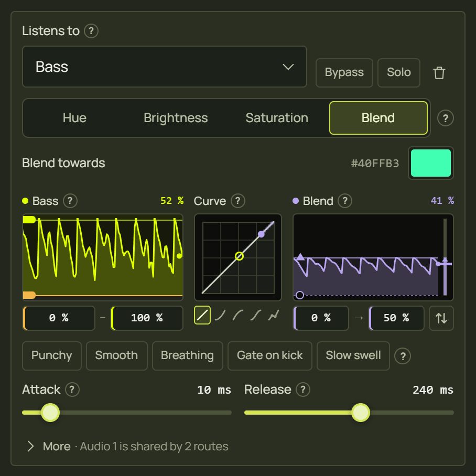476x476 pixels.
Task: Apply the Punchy preset
Action: pyautogui.click(x=51, y=356)
